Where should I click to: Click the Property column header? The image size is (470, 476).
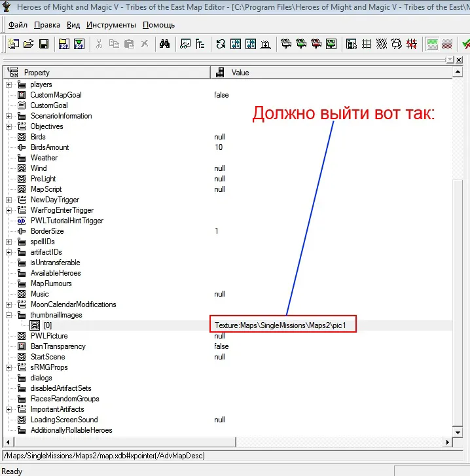107,73
